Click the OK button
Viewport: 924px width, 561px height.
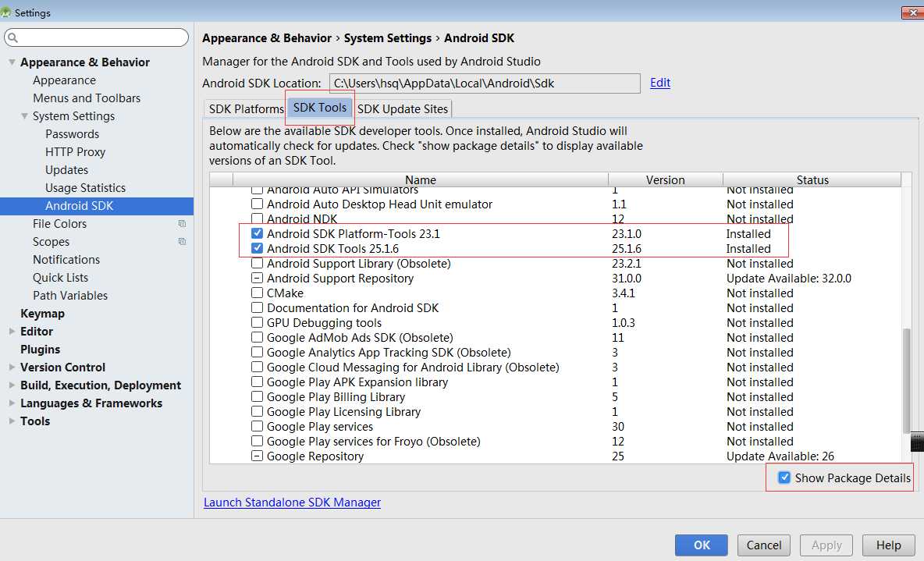[702, 545]
